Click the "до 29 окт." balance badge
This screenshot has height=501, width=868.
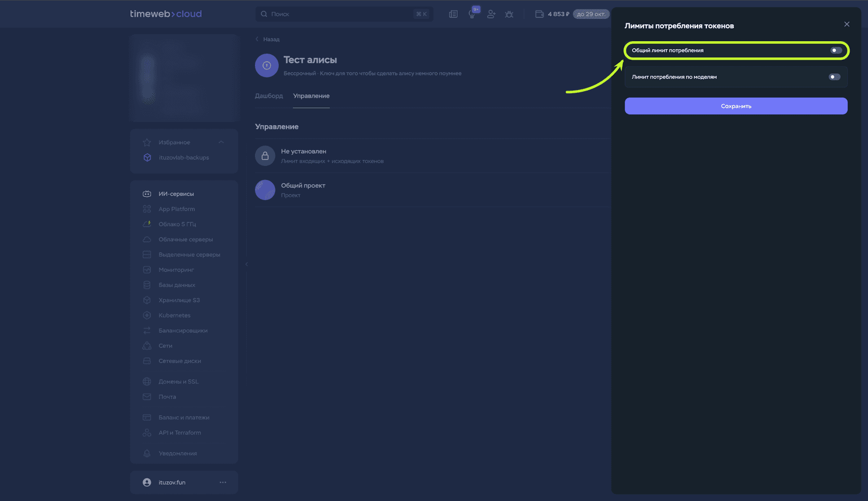pyautogui.click(x=591, y=14)
